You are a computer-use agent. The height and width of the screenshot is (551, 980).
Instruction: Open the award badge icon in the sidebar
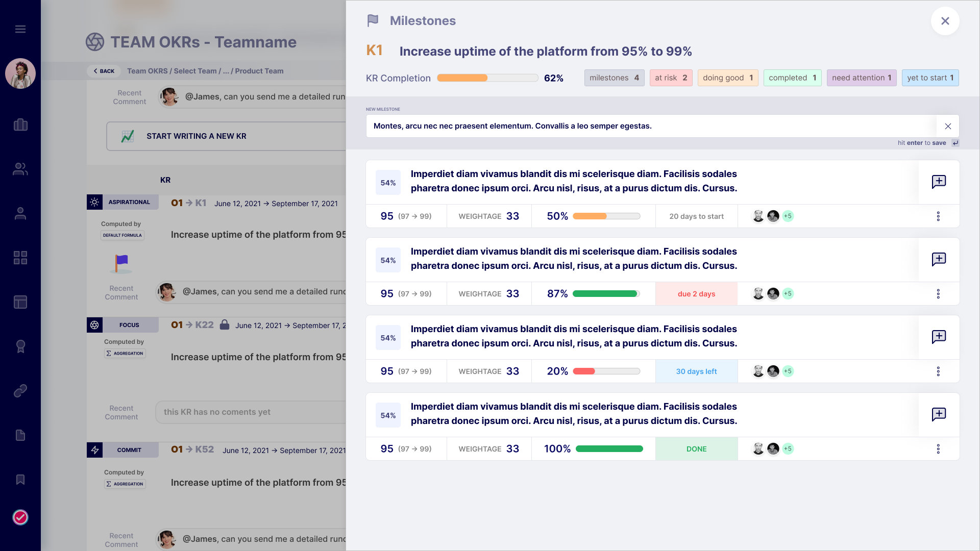click(20, 346)
